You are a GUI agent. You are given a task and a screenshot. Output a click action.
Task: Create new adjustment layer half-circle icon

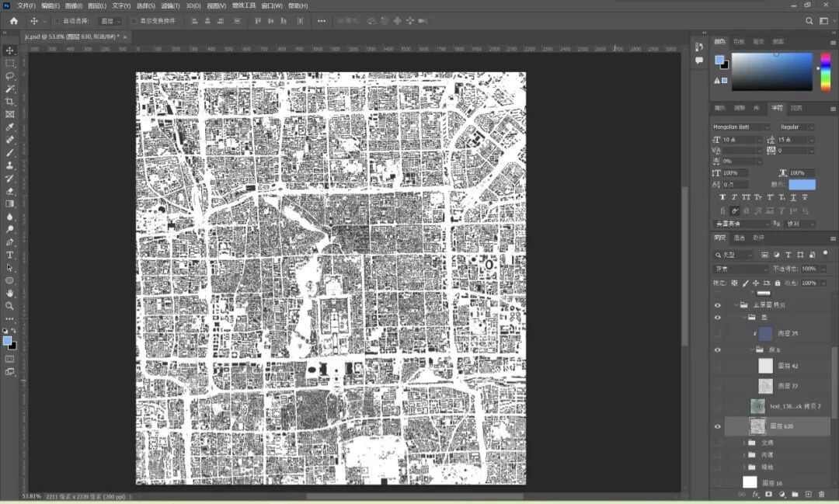pyautogui.click(x=782, y=495)
